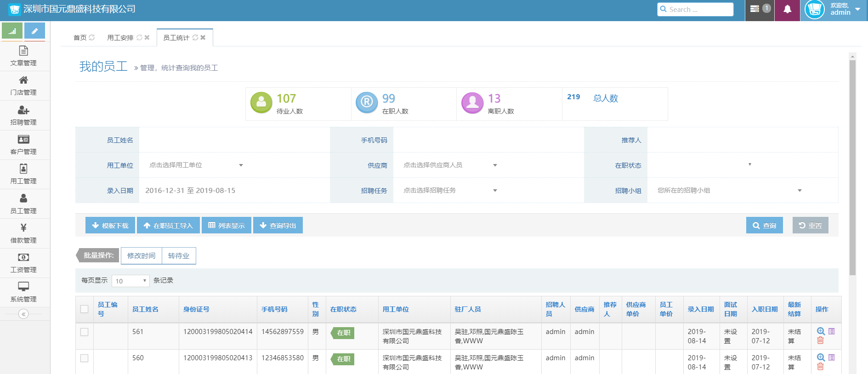Click the green chart icon button
This screenshot has width=868, height=374.
[12, 31]
